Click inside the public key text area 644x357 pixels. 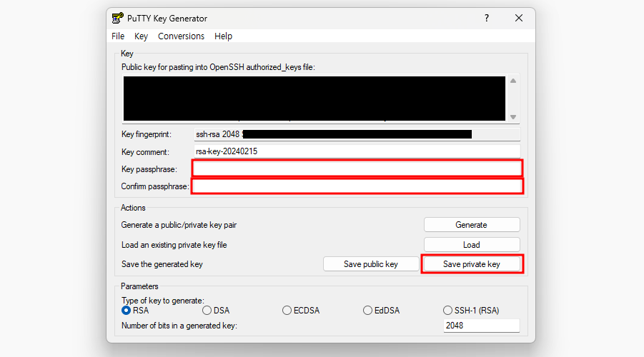tap(314, 99)
